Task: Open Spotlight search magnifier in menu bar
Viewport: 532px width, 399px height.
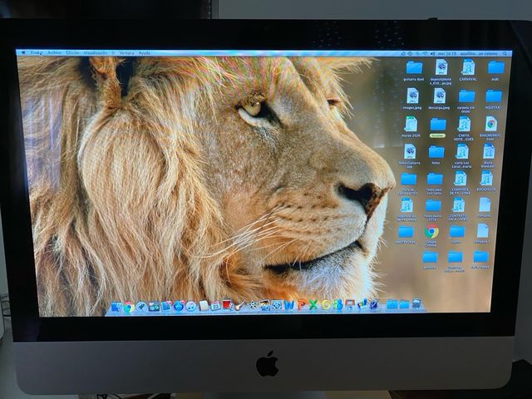Action: coord(505,53)
